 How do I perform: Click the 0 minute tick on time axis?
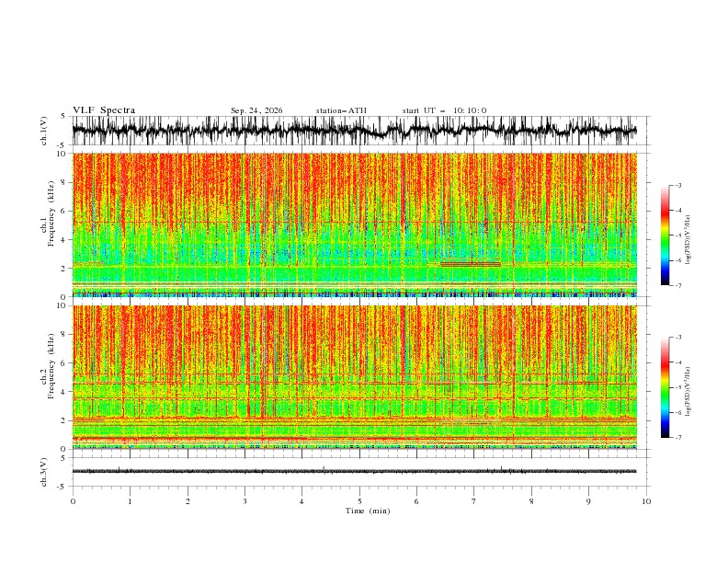click(x=73, y=501)
